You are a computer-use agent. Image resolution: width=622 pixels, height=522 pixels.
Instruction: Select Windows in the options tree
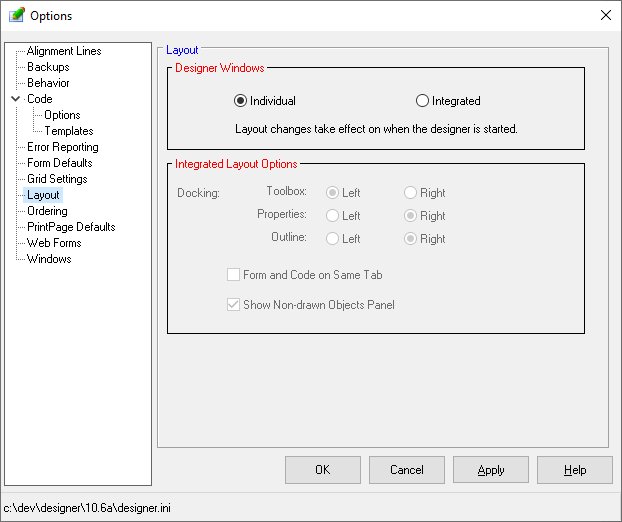(x=49, y=259)
